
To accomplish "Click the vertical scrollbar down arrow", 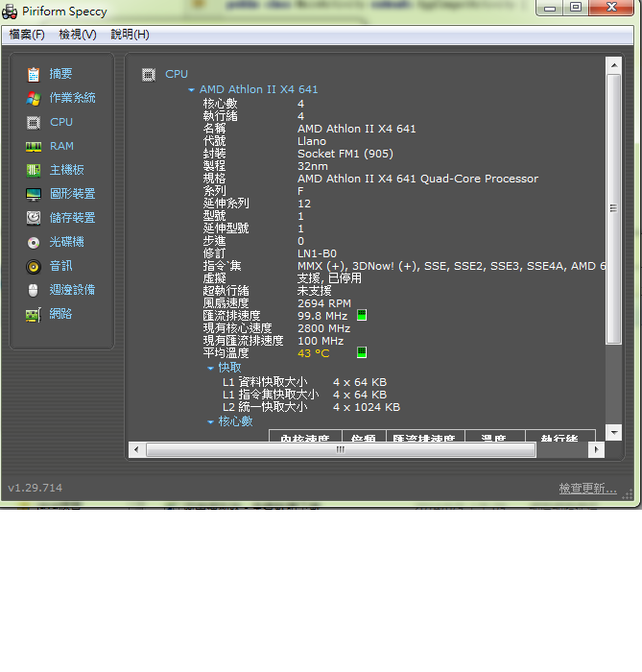I will (x=614, y=432).
